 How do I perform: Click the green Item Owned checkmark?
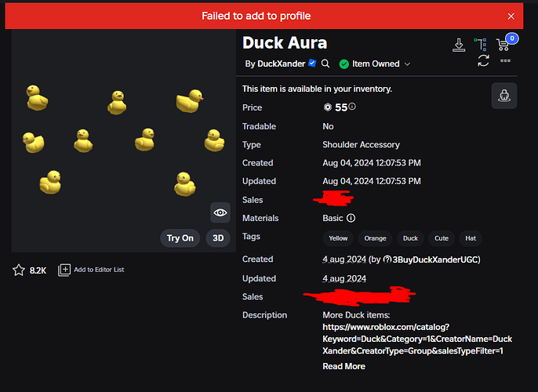(x=344, y=64)
